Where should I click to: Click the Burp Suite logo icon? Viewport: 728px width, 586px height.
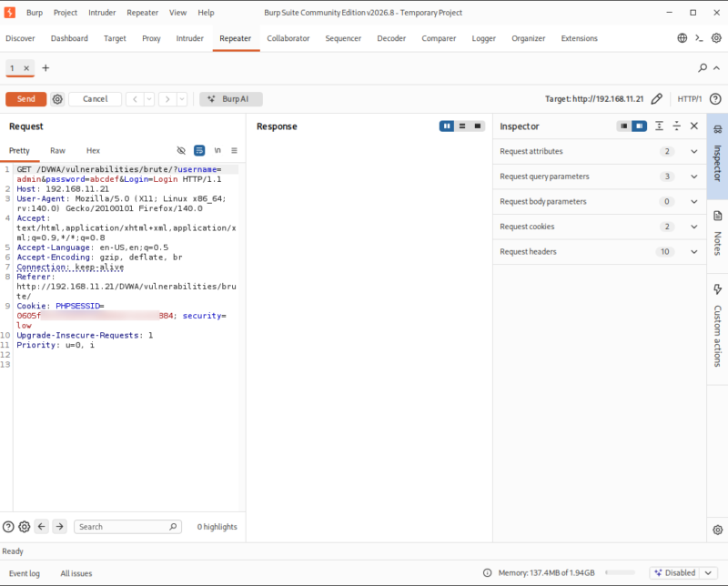(9, 13)
